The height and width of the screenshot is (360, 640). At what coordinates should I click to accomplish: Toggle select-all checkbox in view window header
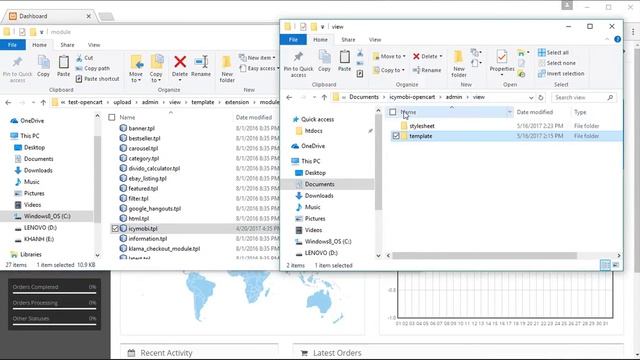click(x=393, y=112)
